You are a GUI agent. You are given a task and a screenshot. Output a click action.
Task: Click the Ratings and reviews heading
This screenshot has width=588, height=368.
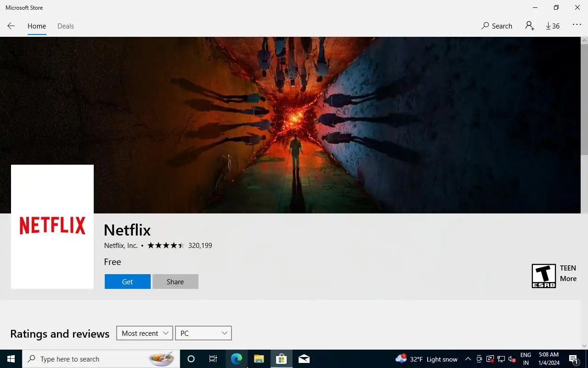tap(60, 333)
